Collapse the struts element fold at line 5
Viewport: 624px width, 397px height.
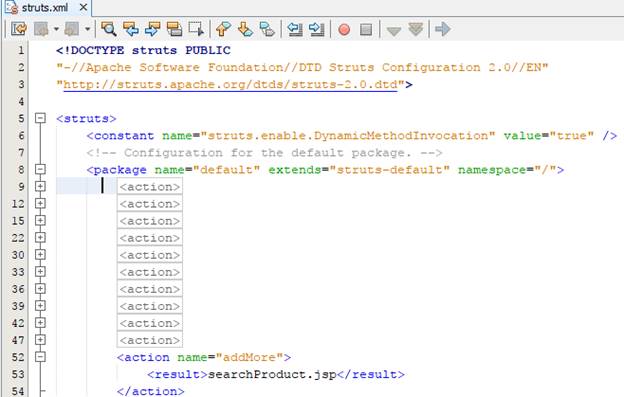40,118
